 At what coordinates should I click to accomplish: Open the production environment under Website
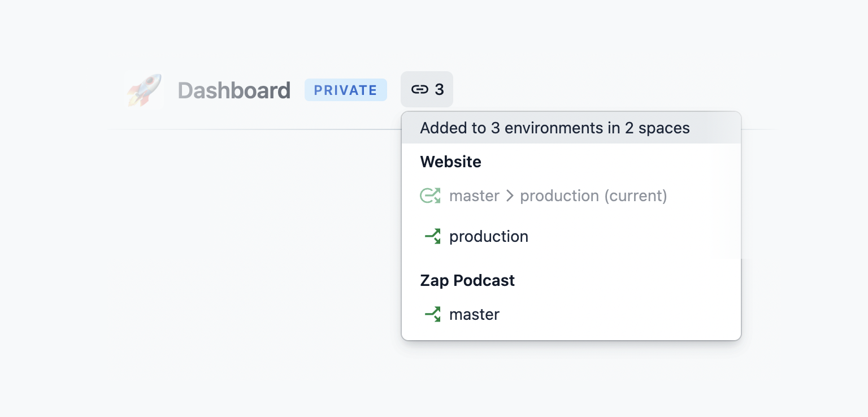[x=488, y=236]
